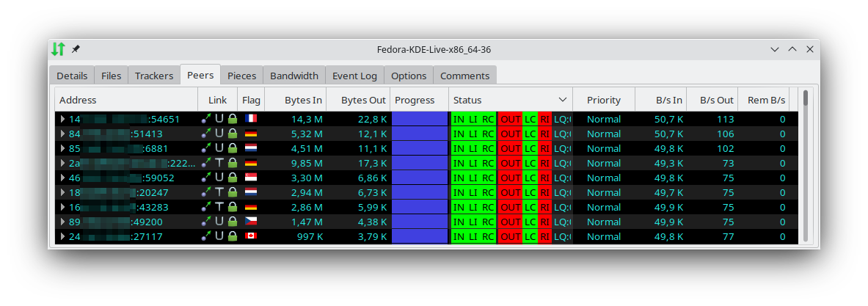Click the French flag icon for peer port 54651
The width and height of the screenshot is (868, 306).
pyautogui.click(x=251, y=119)
